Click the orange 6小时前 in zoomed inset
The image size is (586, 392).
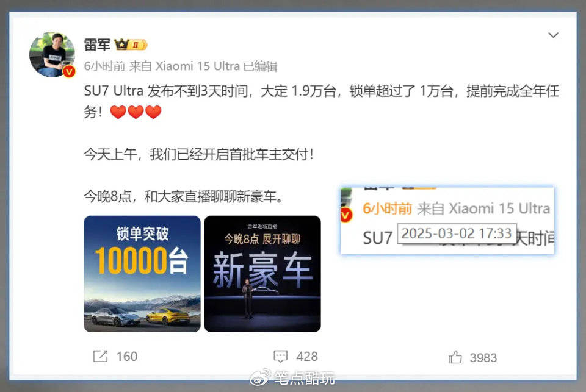(x=387, y=208)
